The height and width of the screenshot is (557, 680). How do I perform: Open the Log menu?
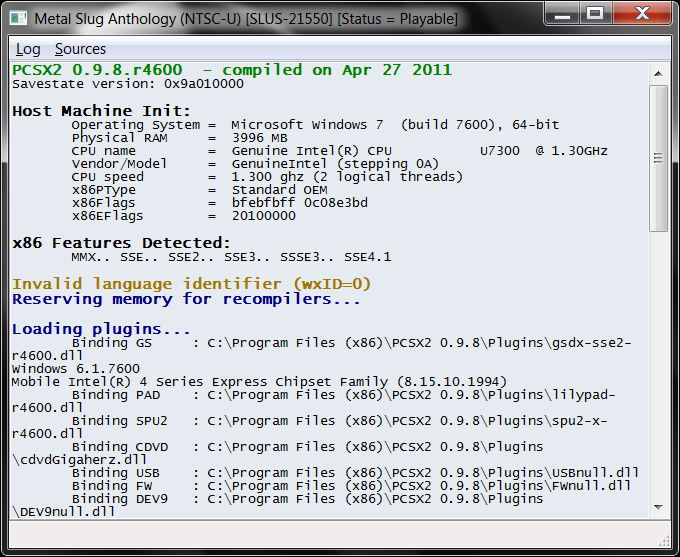28,49
